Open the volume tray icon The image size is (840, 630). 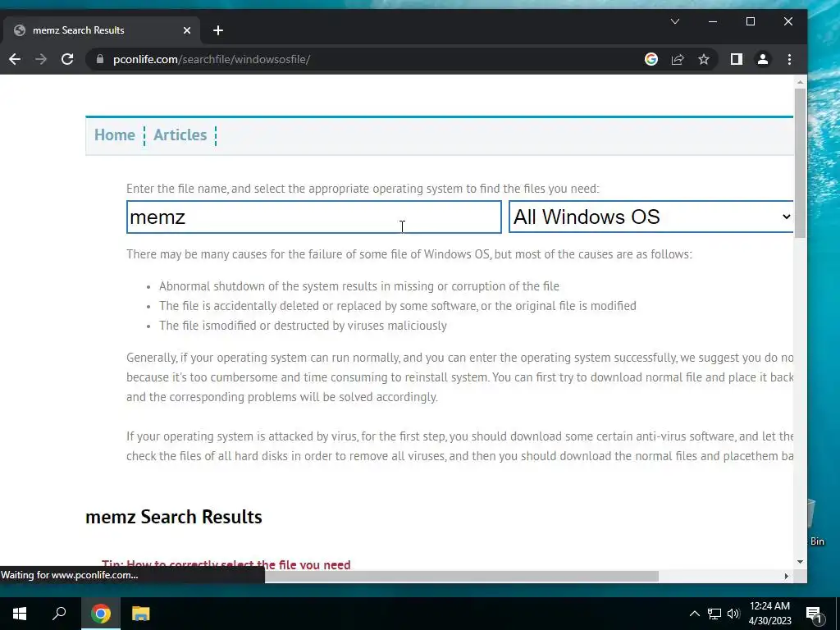tap(733, 614)
